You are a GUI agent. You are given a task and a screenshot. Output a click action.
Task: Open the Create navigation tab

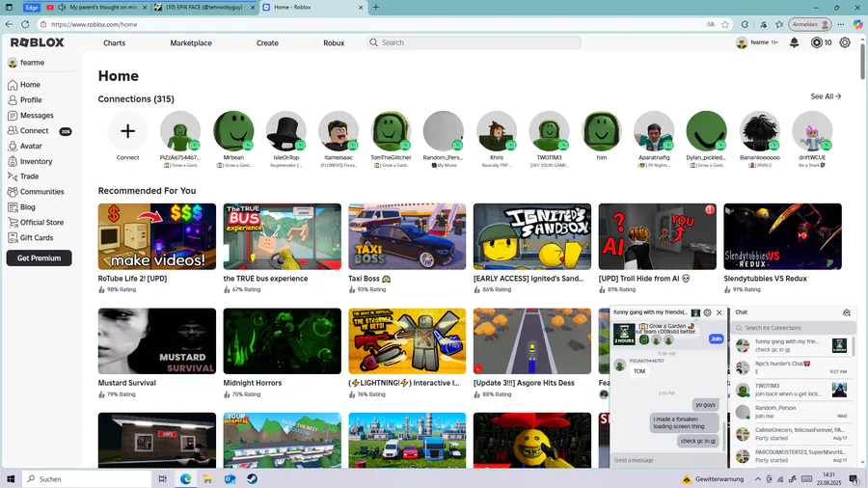pos(267,42)
